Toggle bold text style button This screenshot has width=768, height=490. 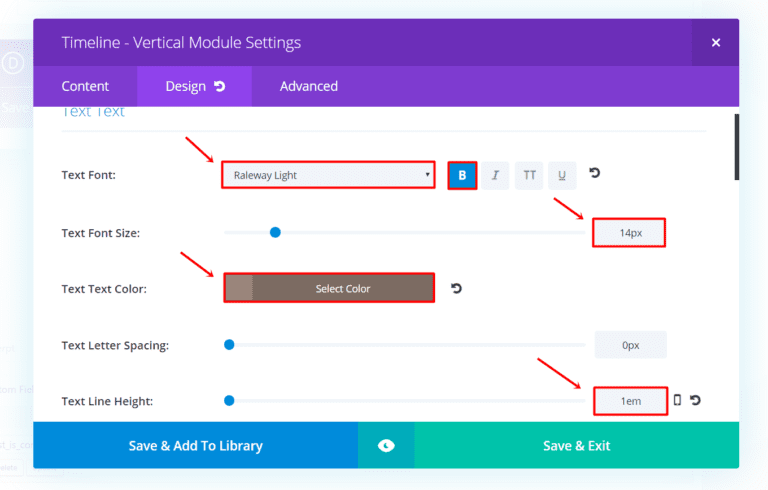(462, 175)
